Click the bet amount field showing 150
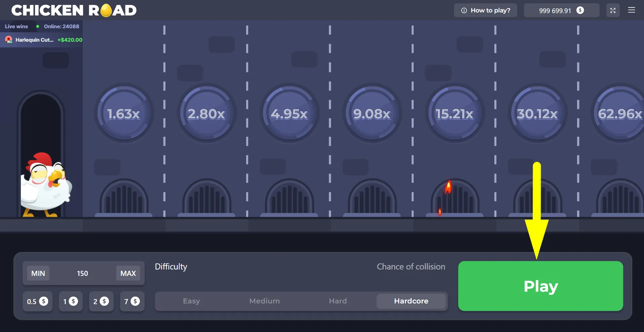The width and height of the screenshot is (644, 332). coord(83,273)
